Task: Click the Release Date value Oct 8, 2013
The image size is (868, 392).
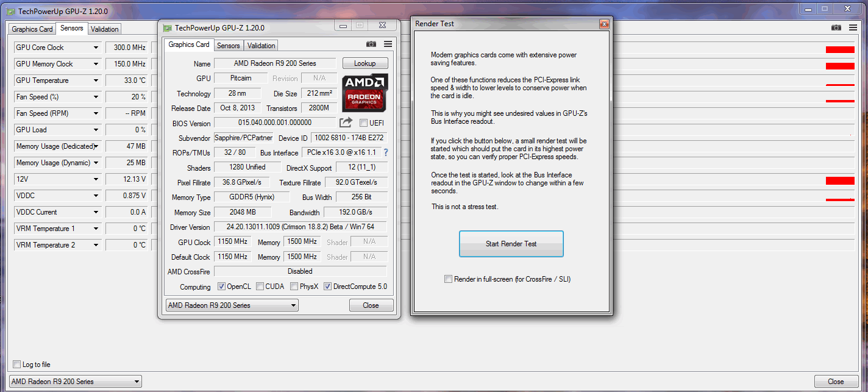Action: [x=238, y=108]
